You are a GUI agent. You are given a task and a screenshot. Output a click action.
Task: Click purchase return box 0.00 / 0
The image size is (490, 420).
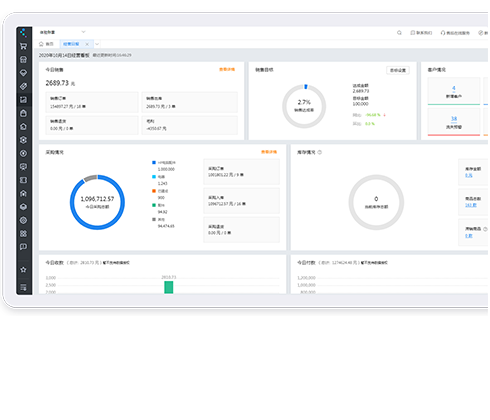242,230
